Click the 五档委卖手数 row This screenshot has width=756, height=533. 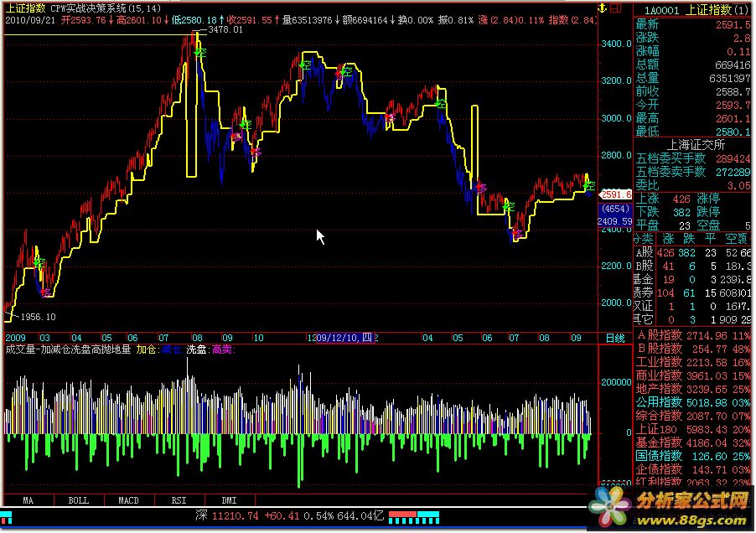(693, 172)
